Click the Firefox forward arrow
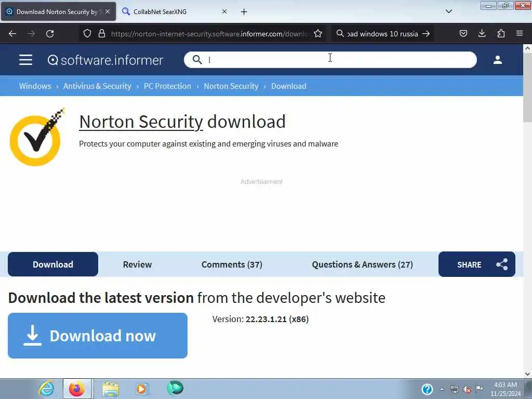 point(31,34)
